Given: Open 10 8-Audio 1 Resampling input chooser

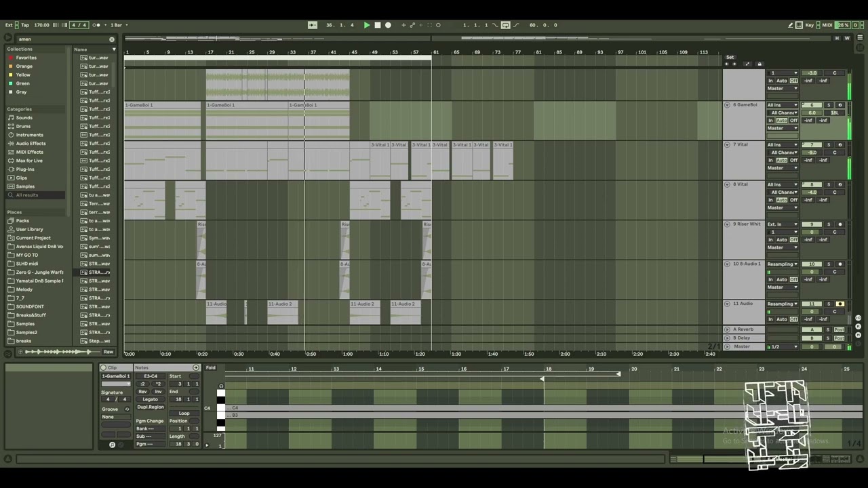Looking at the screenshot, I should [783, 264].
